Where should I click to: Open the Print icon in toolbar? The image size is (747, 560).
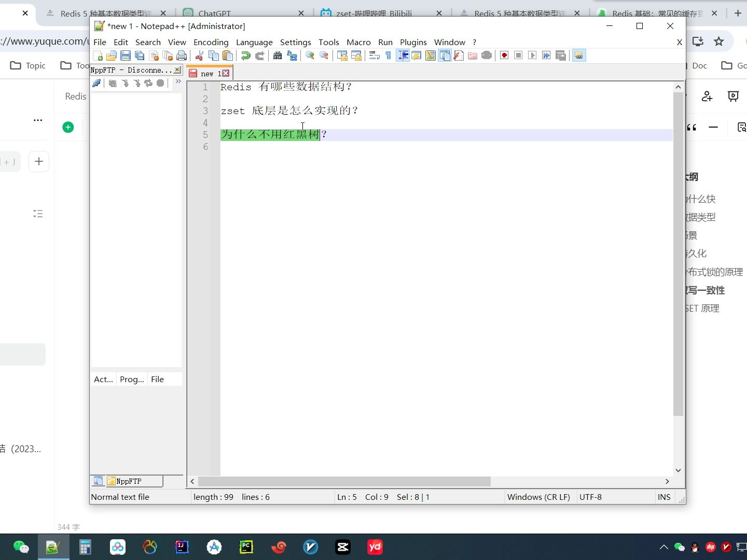tap(182, 55)
